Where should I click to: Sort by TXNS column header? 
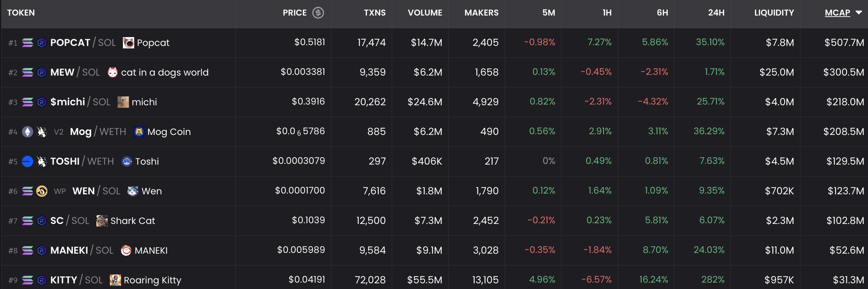click(x=375, y=13)
